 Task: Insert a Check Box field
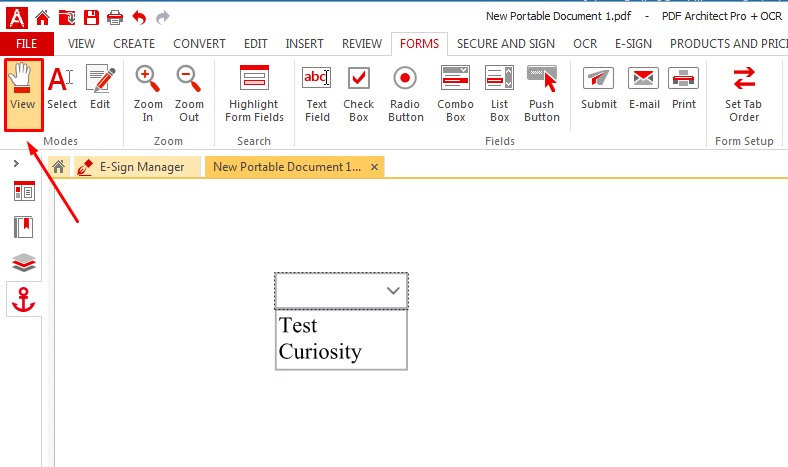click(359, 94)
